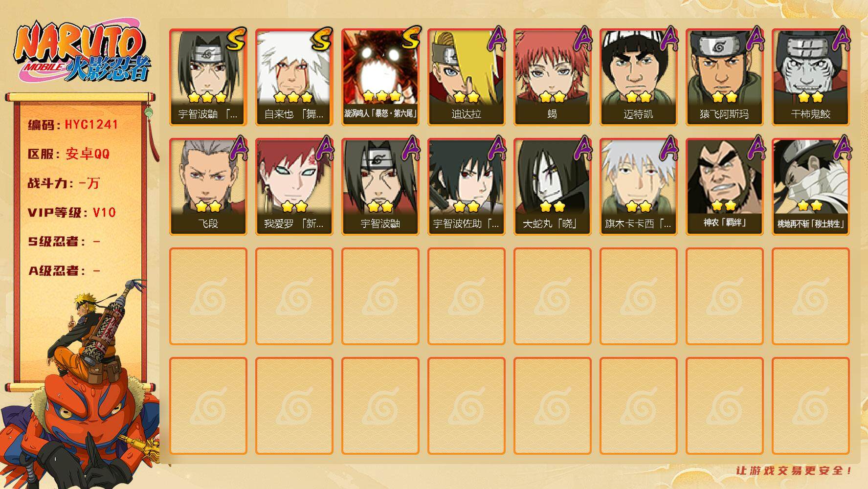Select the 猿飞阿斯玛 card
This screenshot has height=489, width=868.
[x=724, y=77]
